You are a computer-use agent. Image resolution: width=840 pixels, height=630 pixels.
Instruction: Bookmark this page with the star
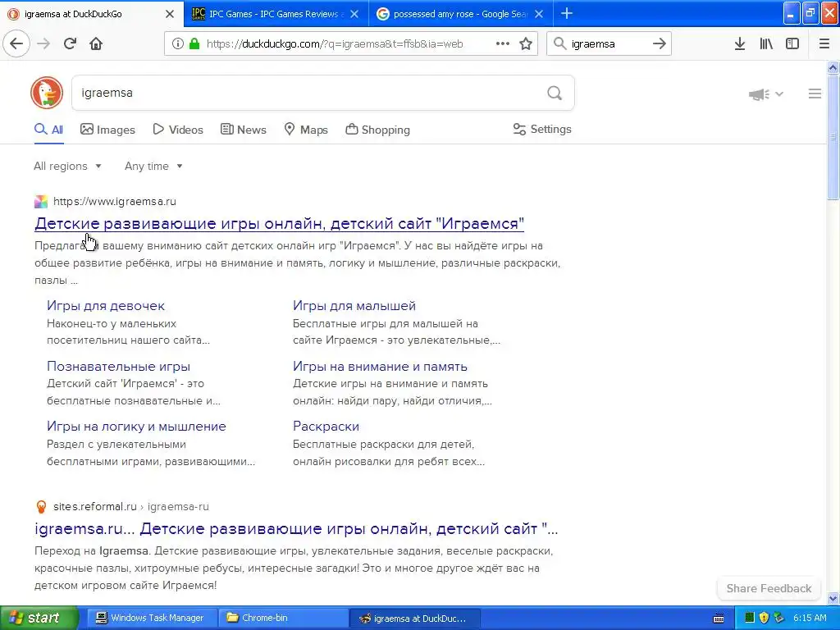point(526,44)
